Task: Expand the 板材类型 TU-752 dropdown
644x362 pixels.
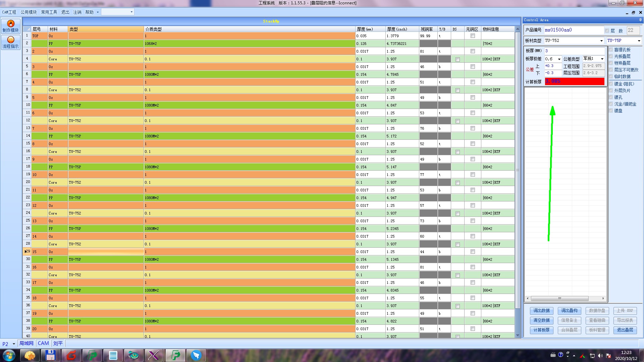Action: (601, 41)
